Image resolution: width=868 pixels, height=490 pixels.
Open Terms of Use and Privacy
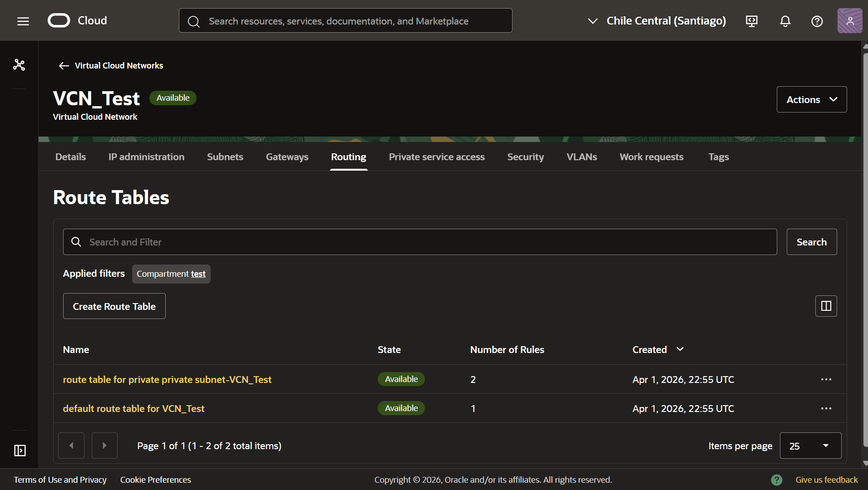tap(60, 480)
